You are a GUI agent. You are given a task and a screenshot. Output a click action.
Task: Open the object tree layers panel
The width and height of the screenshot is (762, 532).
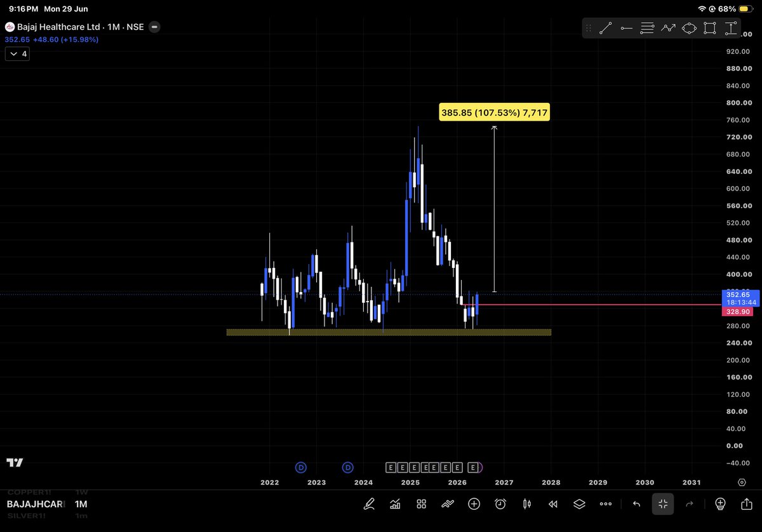point(579,504)
